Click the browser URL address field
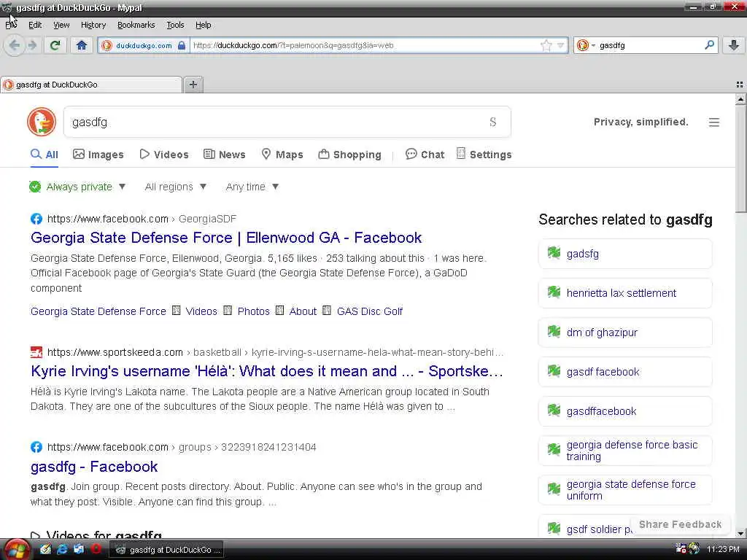 (365, 45)
